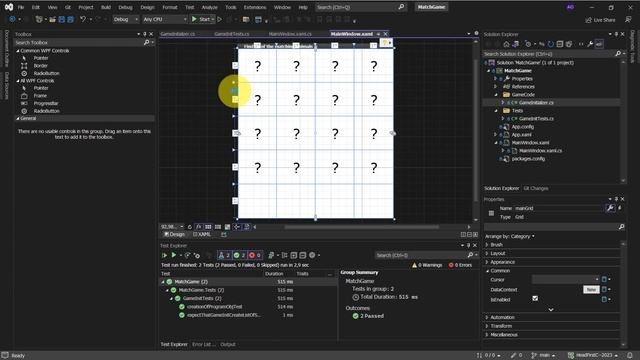This screenshot has height=360, width=640.
Task: Click the Solution Explorer wrench Properties icon
Action: point(590,44)
